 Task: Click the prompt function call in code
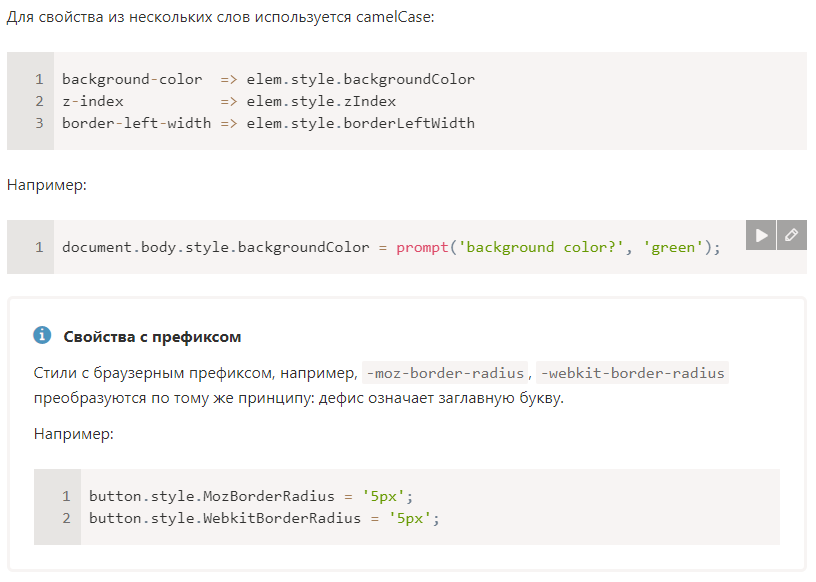click(x=422, y=247)
